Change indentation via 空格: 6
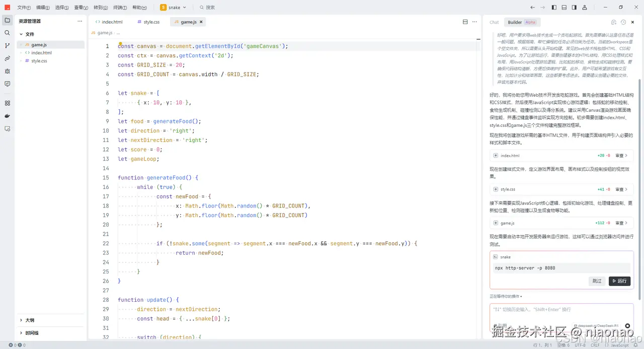 pyautogui.click(x=563, y=345)
